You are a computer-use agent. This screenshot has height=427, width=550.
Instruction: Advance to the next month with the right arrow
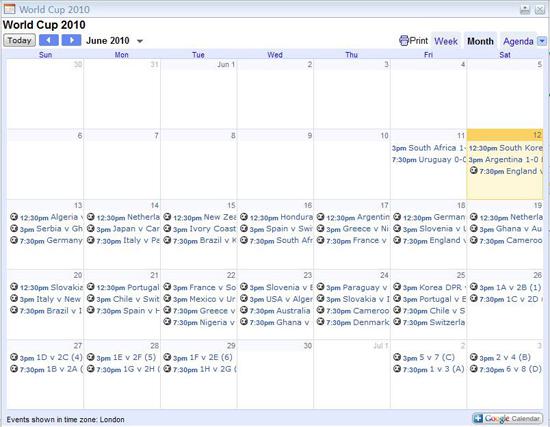[71, 40]
